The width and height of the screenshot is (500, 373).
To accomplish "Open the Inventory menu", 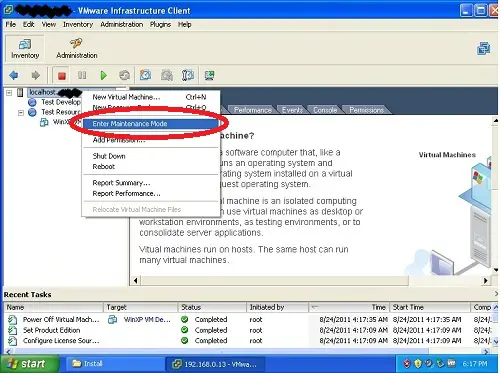I will tap(78, 24).
